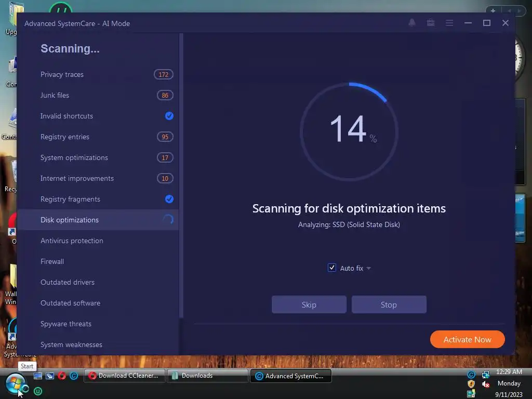Stop the scan
Viewport: 532px width, 399px height.
389,304
